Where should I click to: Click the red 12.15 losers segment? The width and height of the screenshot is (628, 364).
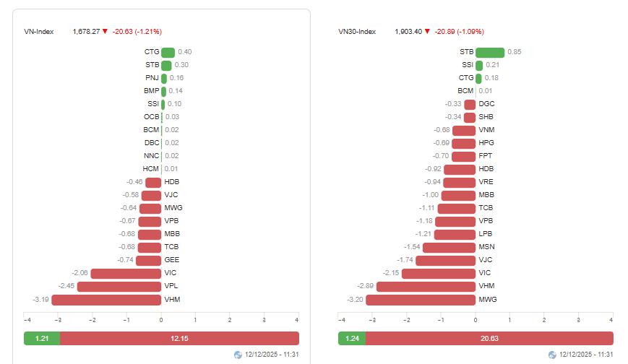pyautogui.click(x=179, y=338)
